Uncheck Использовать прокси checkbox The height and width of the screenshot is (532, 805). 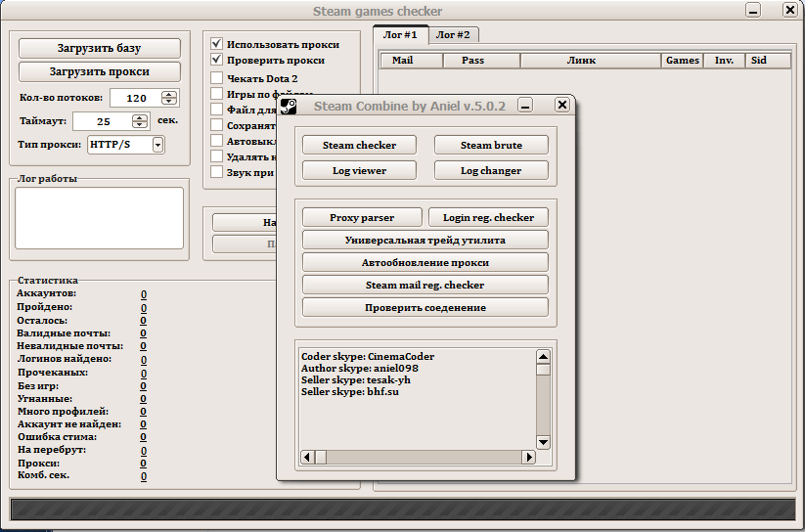pyautogui.click(x=216, y=44)
